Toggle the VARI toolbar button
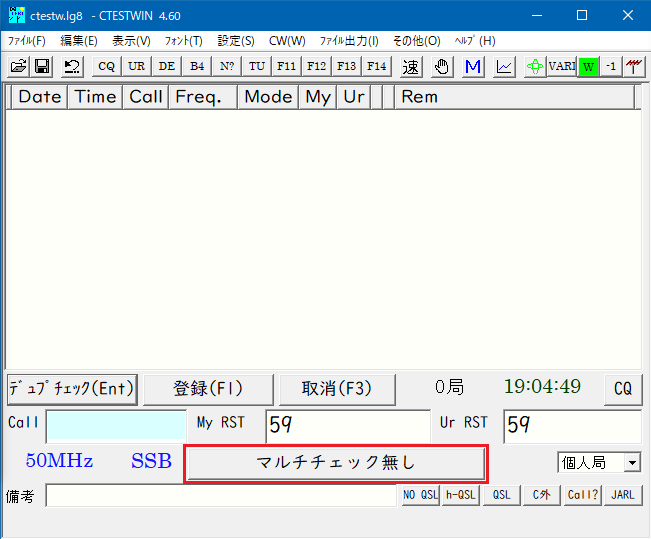The image size is (651, 539). 562,66
